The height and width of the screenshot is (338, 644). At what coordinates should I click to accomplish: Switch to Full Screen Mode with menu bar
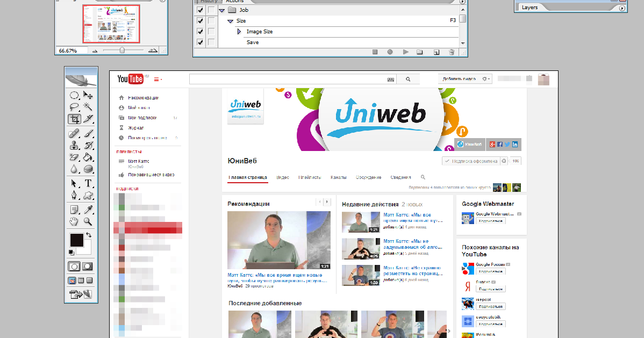coord(81,281)
